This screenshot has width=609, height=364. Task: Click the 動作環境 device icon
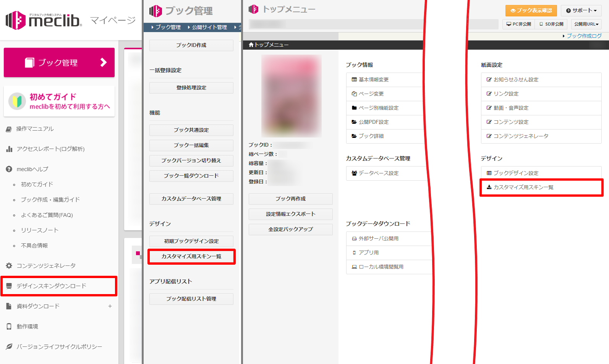pos(9,327)
